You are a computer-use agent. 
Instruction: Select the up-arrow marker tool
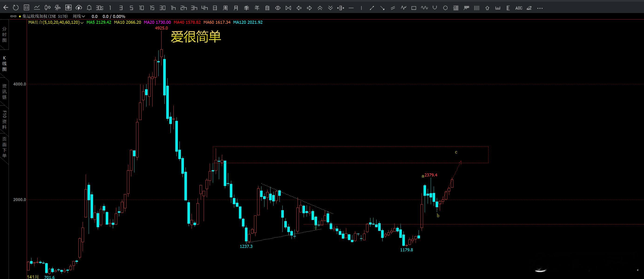pos(487,8)
